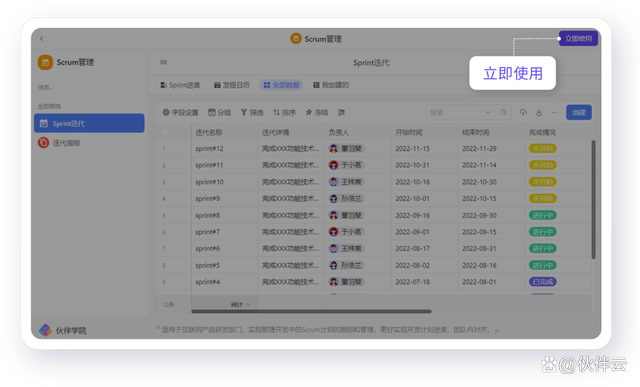The width and height of the screenshot is (640, 387).
Task: Open the 排序 sort option
Action: [x=284, y=112]
